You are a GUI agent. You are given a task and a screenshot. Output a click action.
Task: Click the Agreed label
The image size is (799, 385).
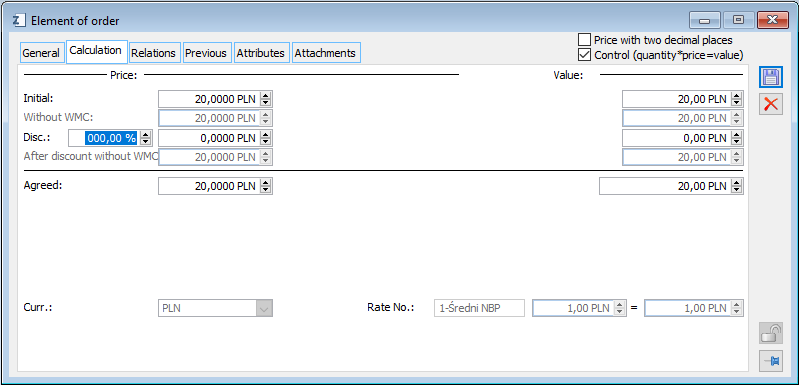point(42,185)
